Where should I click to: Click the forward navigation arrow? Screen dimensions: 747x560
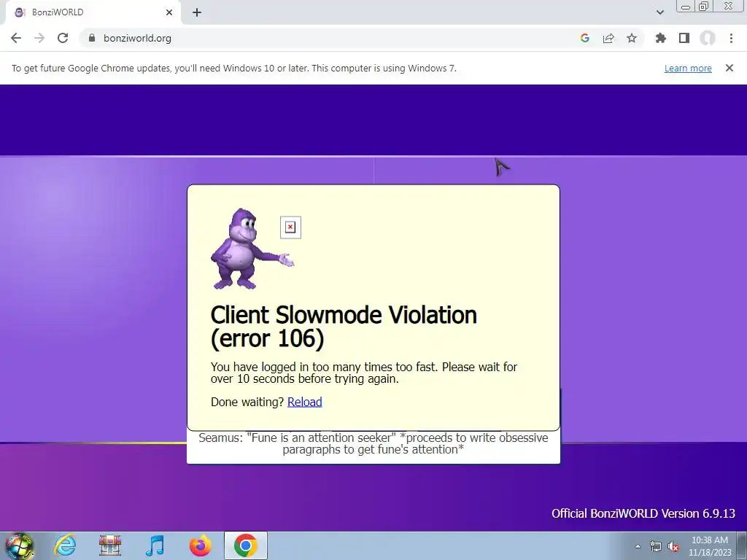coord(39,38)
